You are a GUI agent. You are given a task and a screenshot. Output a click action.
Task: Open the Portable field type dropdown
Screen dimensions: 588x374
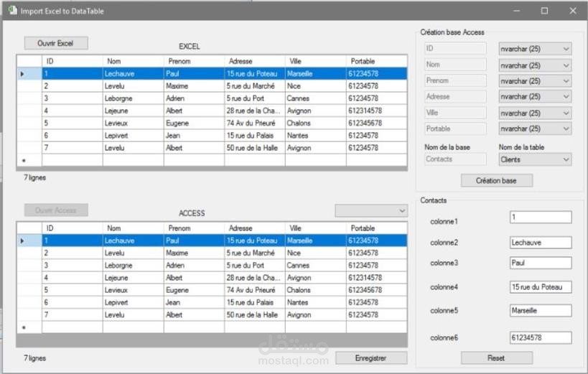point(535,128)
